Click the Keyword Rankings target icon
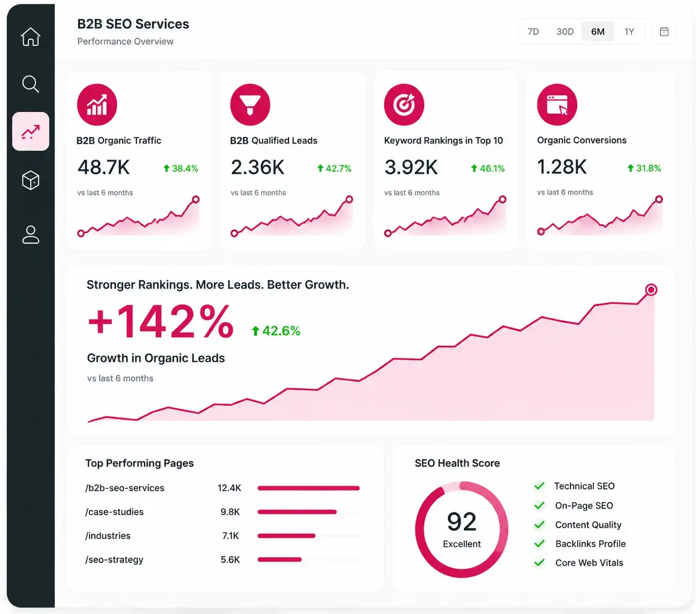The width and height of the screenshot is (700, 614). [404, 105]
